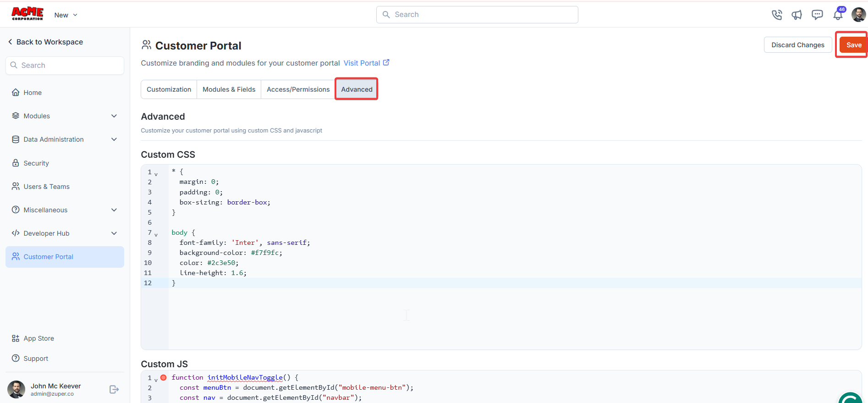
Task: Click the closing brace on CSS line 12
Action: 174,283
